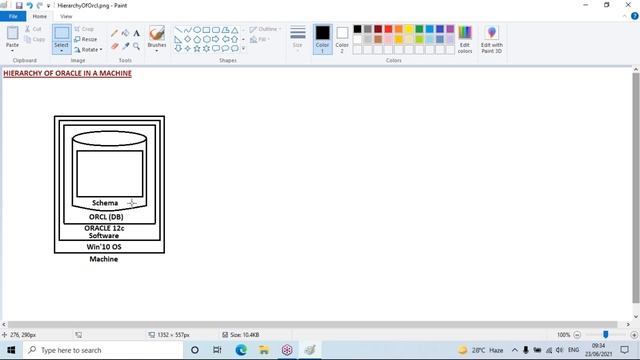Click the Redo arrow in title bar
Screen dimensions: 640x360
[x=40, y=6]
